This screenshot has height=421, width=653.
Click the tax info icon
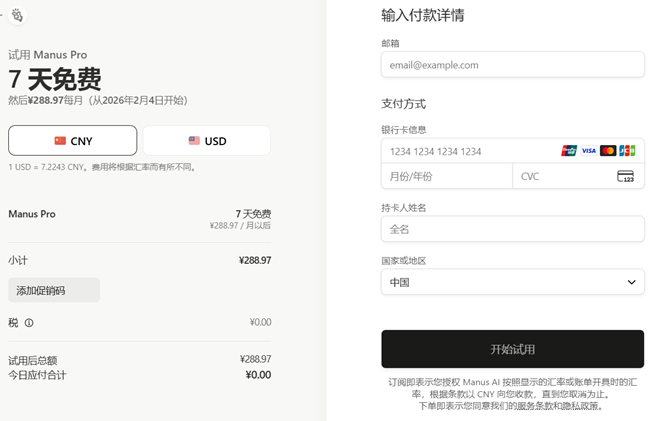click(29, 323)
